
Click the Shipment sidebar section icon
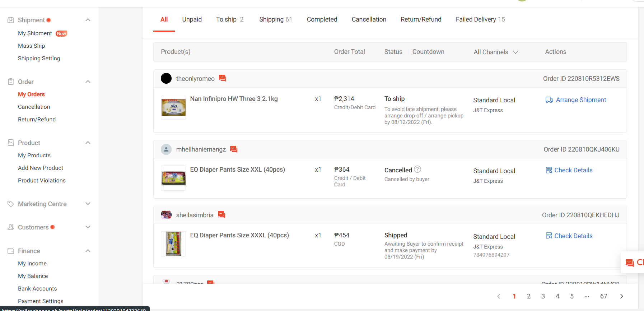coord(11,20)
